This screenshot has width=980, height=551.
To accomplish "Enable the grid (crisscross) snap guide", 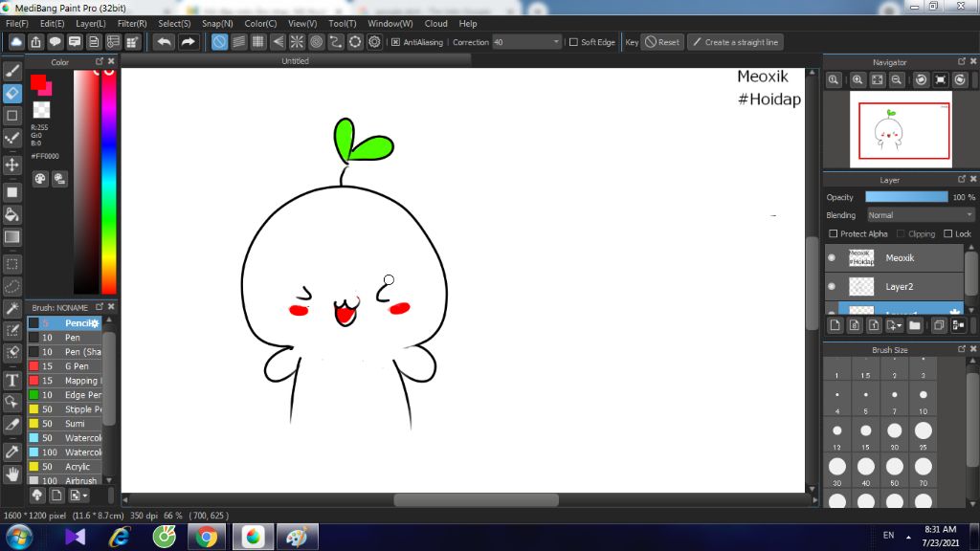I will [258, 42].
